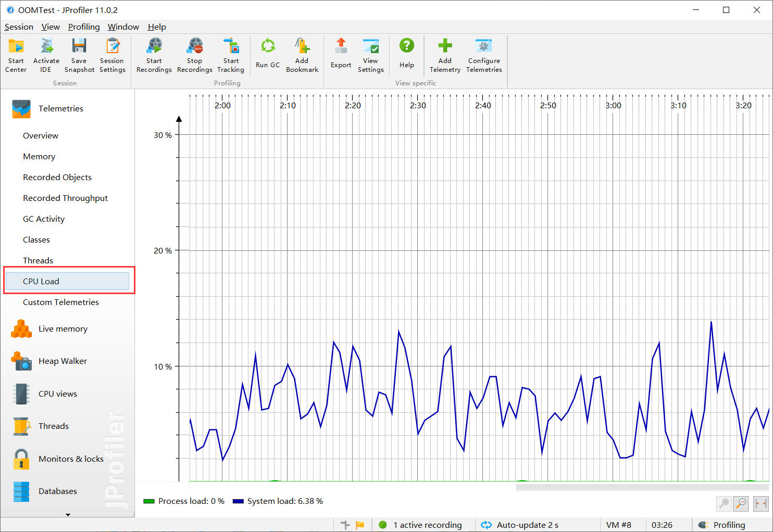Open the Start Center

click(x=16, y=55)
